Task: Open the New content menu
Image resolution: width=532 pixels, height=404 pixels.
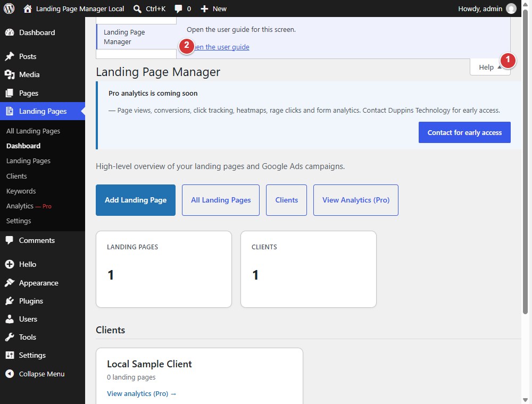Action: coord(213,9)
